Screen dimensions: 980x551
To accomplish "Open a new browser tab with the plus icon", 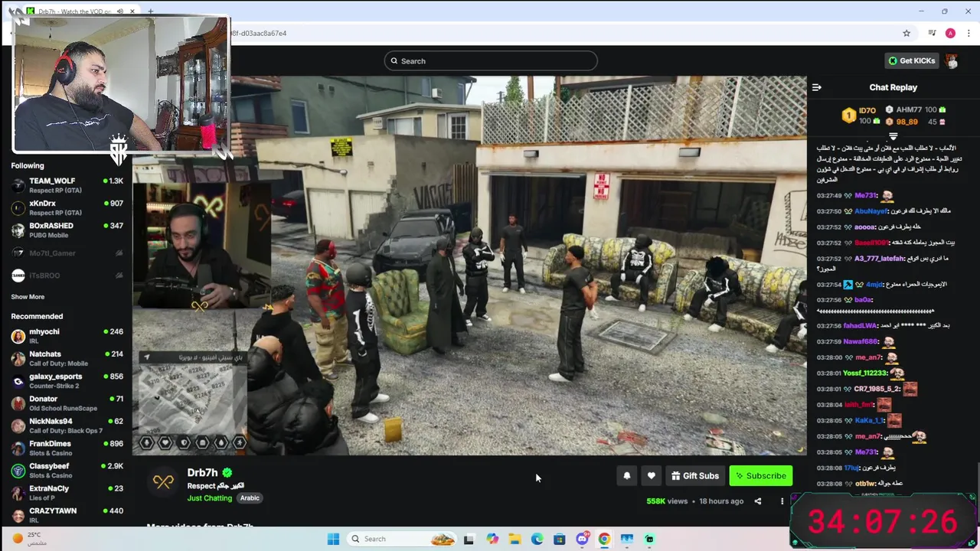I will point(150,11).
